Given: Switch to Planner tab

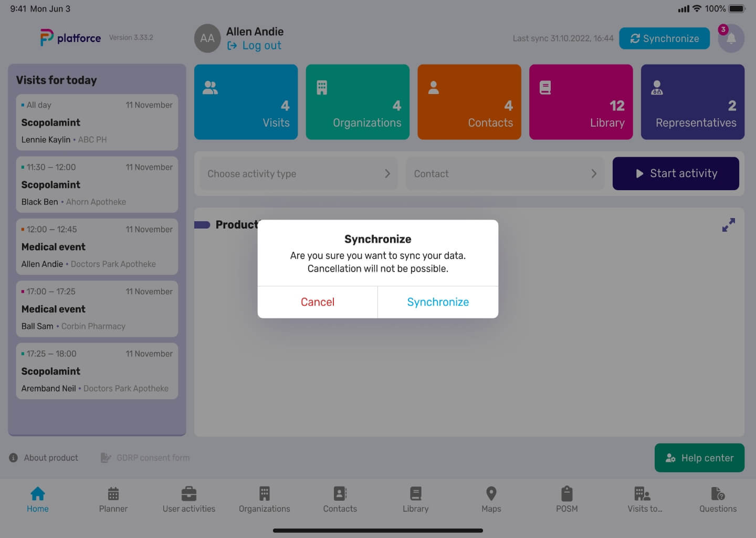Looking at the screenshot, I should point(113,500).
